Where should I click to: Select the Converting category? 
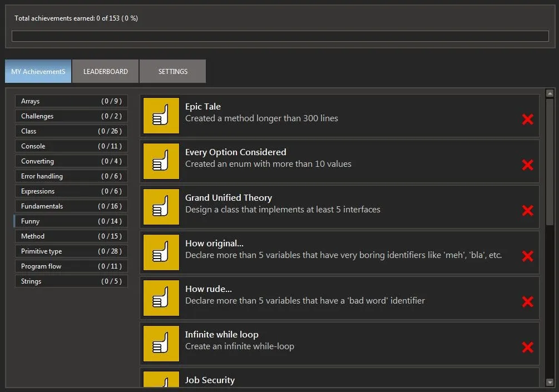[71, 161]
